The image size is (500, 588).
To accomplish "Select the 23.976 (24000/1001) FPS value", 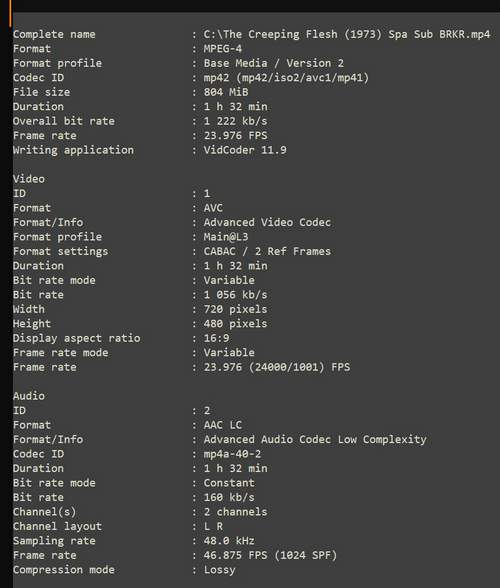I will pyautogui.click(x=277, y=367).
